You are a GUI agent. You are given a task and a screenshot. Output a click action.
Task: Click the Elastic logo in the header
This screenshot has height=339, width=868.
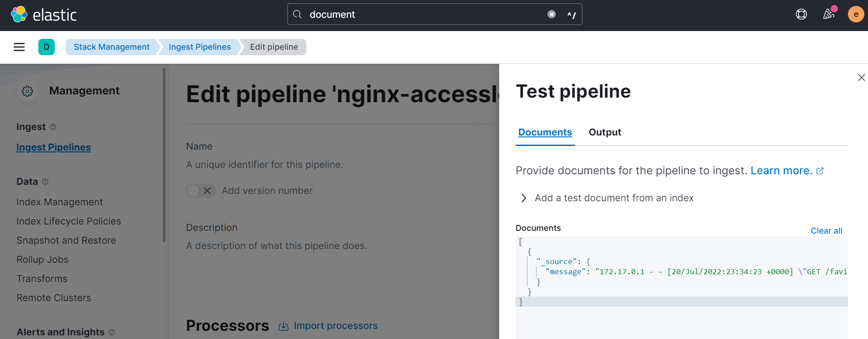44,15
